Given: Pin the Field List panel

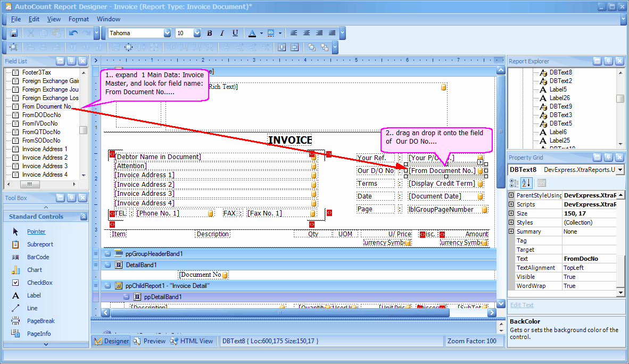Looking at the screenshot, I should pyautogui.click(x=71, y=61).
